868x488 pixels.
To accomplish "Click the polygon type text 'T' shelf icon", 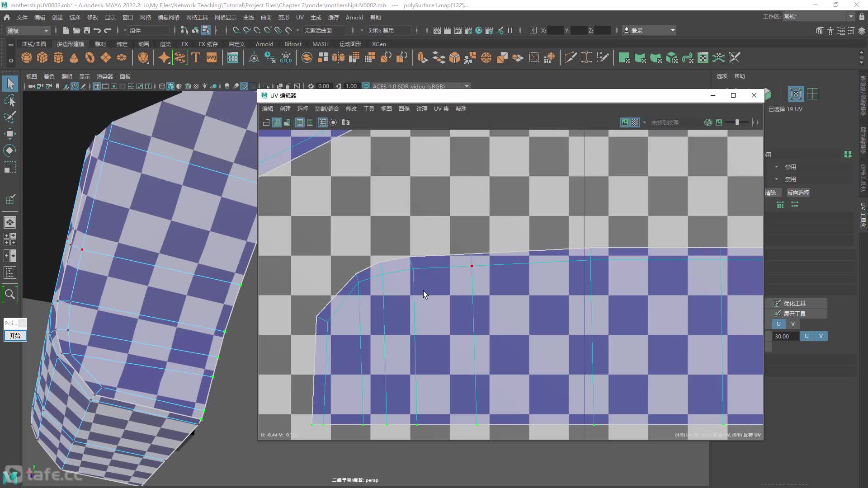I will point(196,58).
